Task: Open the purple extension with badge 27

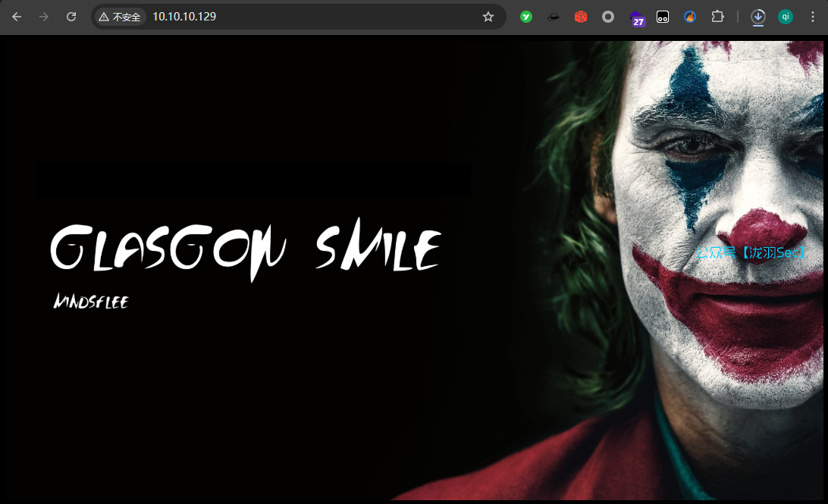Action: tap(637, 17)
